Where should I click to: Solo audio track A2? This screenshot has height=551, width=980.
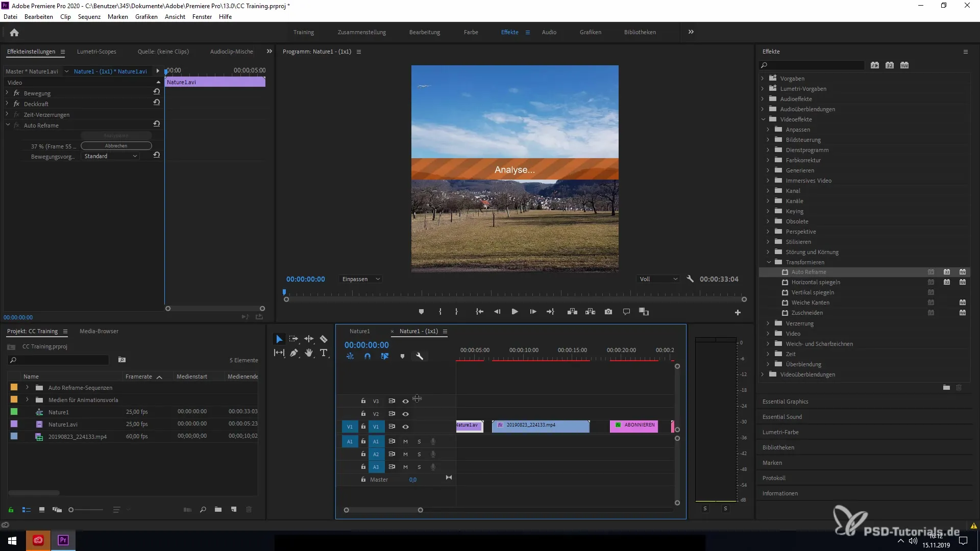coord(419,455)
